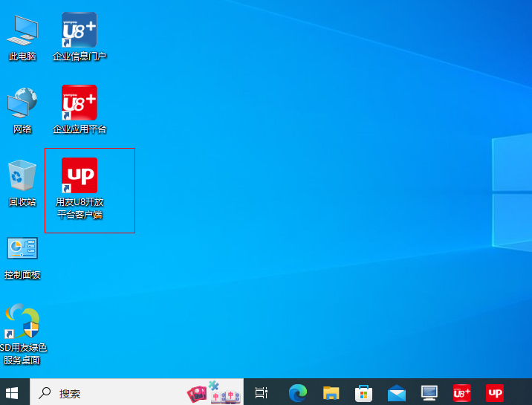
Task: Select the 控制面板 desktop icon
Action: (x=22, y=250)
